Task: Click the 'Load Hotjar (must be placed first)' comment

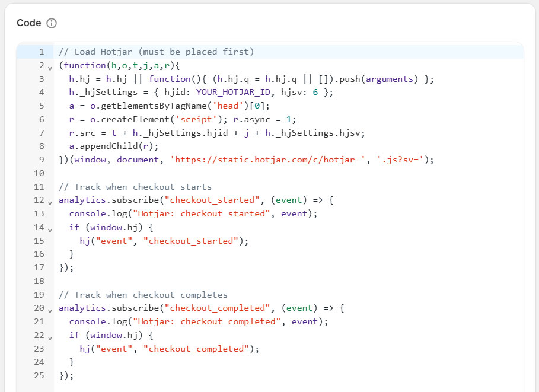Action: coord(157,52)
